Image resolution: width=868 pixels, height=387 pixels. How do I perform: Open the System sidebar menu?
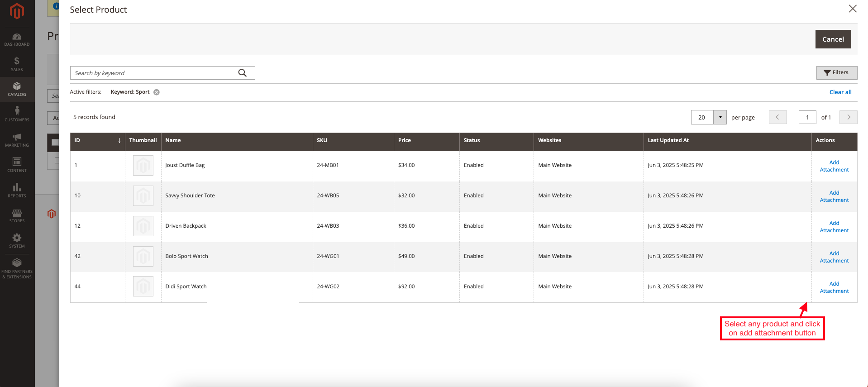(17, 241)
